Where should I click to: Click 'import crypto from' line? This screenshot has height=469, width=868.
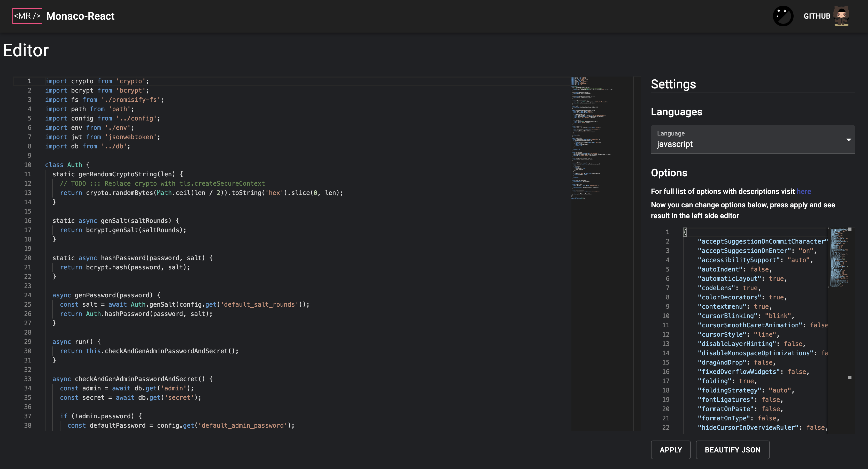[97, 81]
